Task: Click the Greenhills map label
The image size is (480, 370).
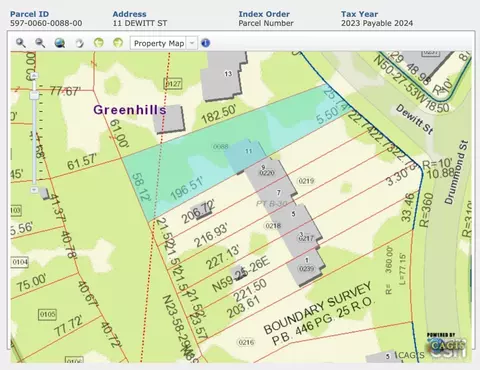Action: coord(130,110)
